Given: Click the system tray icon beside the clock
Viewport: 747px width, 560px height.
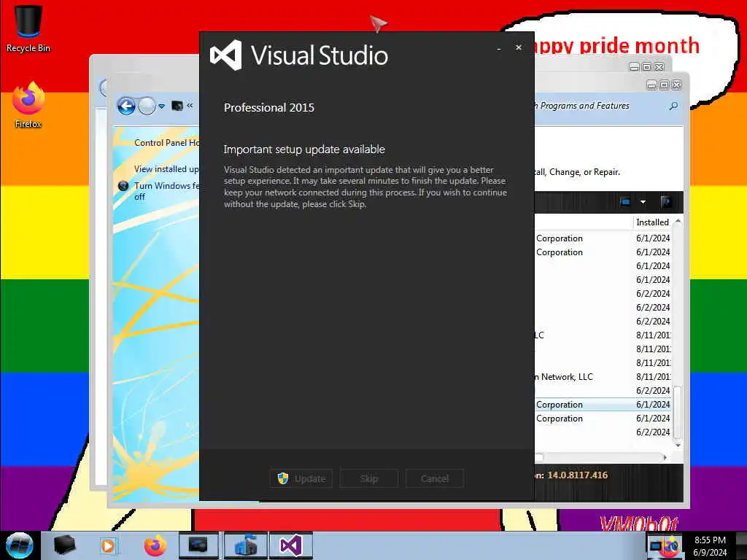Looking at the screenshot, I should coord(665,545).
